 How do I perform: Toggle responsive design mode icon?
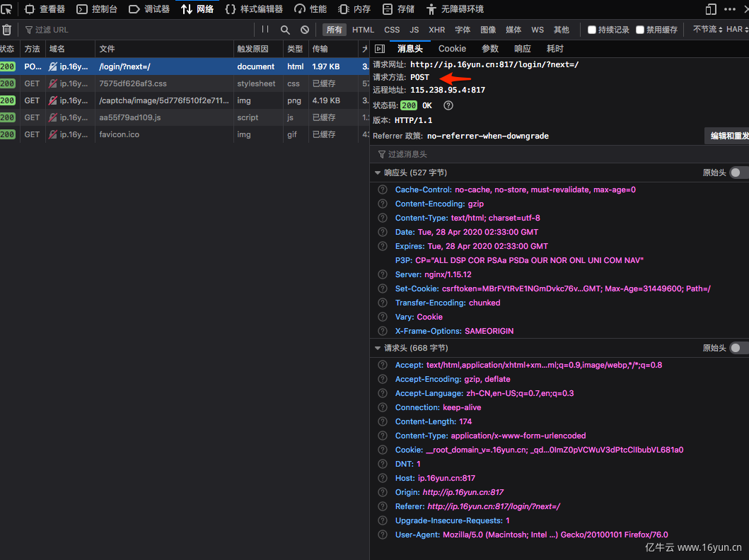pyautogui.click(x=711, y=9)
